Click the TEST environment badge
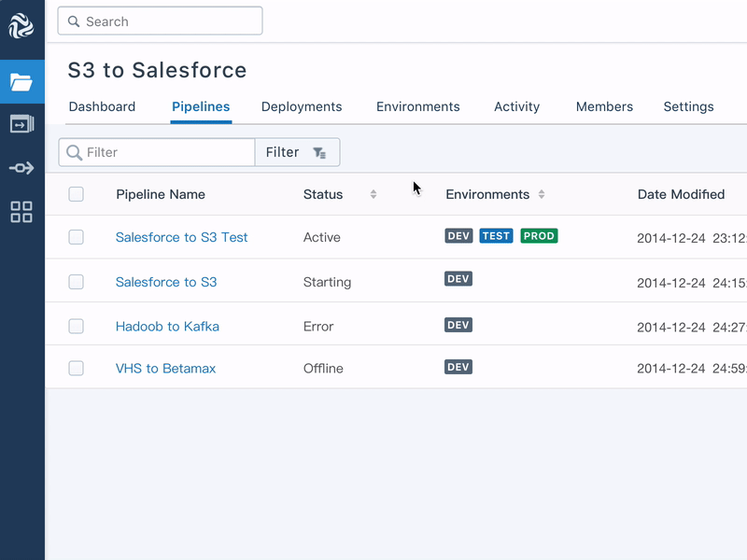 pos(496,236)
